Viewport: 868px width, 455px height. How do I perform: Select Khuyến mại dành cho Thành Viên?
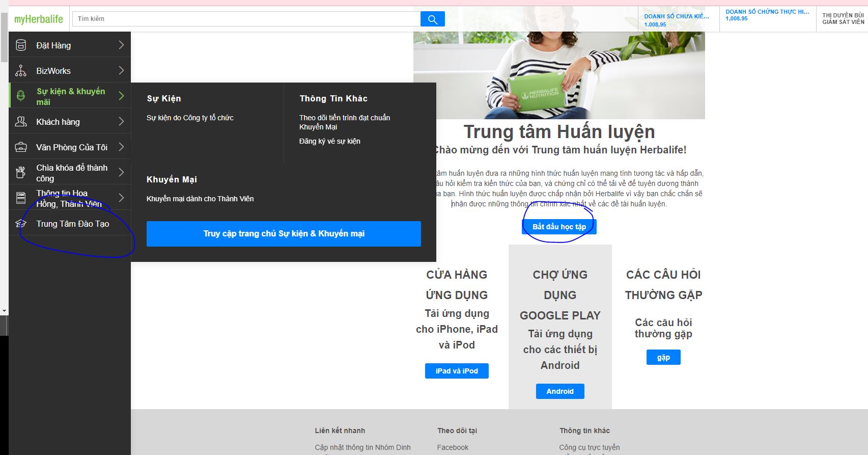click(200, 199)
